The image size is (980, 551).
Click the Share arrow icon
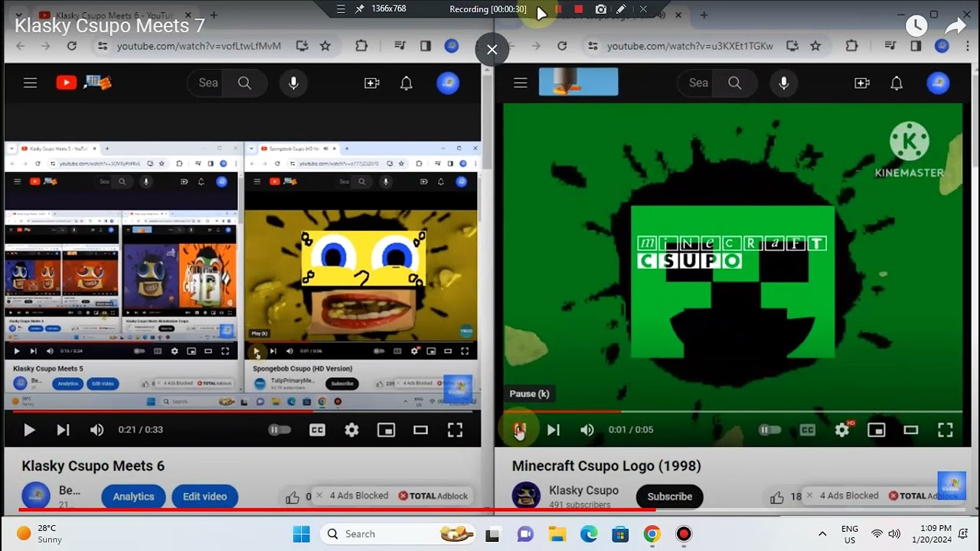[x=955, y=27]
